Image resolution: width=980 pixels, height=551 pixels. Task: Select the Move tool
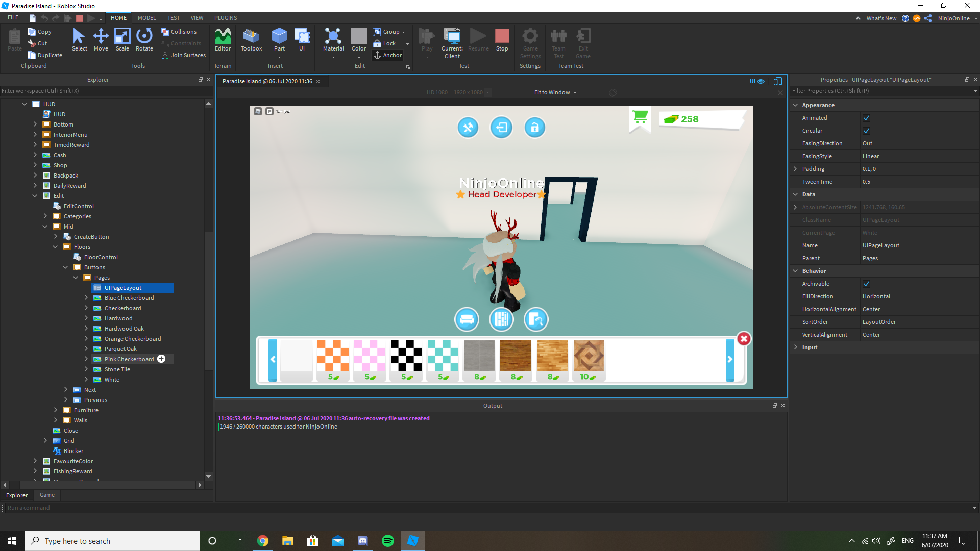click(101, 38)
